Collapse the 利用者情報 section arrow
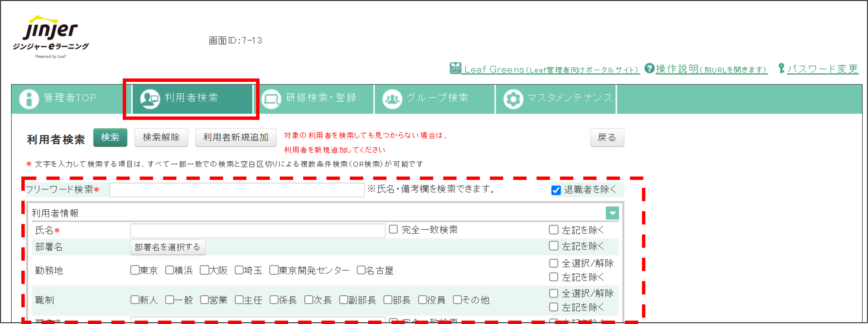Screen dimensions: 868x324 click(x=612, y=213)
